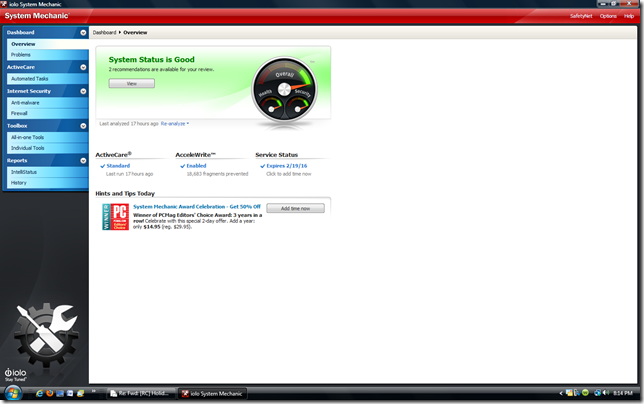Collapse the Reports section arrow

[x=83, y=161]
